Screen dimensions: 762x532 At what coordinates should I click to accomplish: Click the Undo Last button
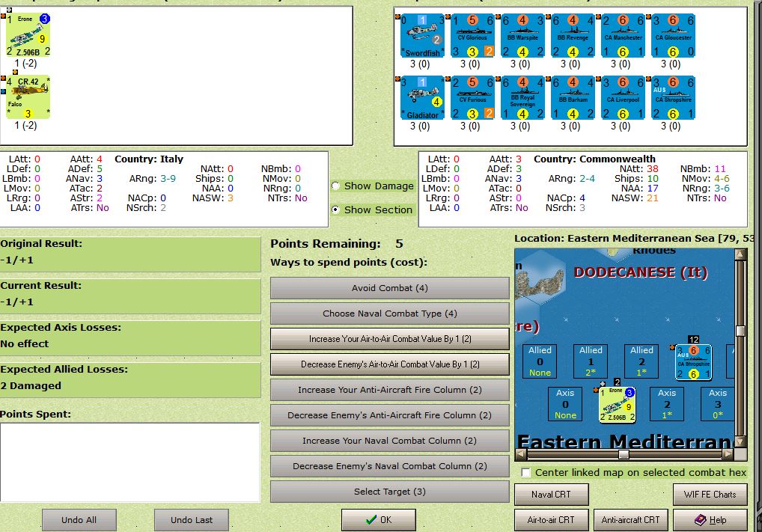point(192,520)
